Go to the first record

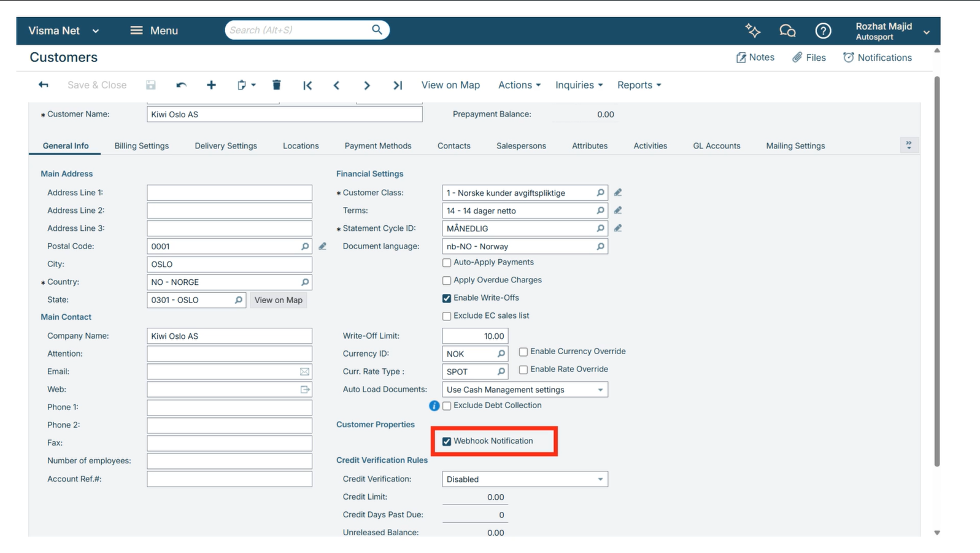tap(307, 85)
